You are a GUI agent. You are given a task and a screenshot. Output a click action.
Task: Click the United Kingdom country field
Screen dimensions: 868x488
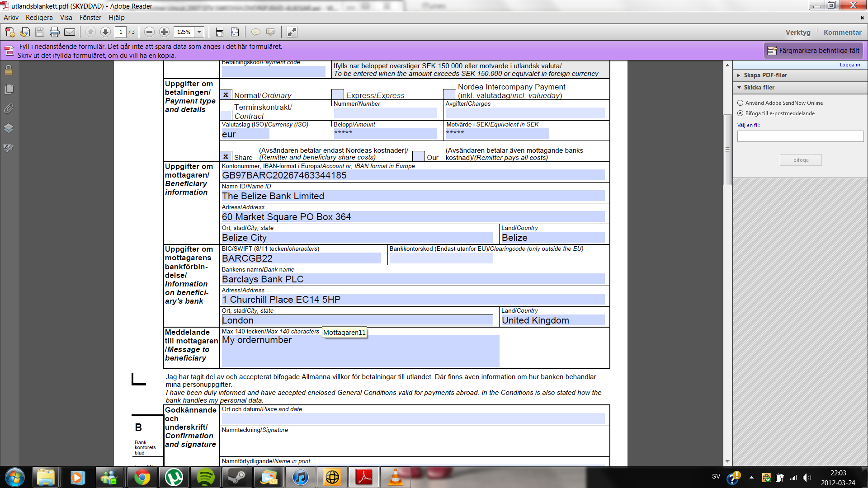pyautogui.click(x=553, y=320)
